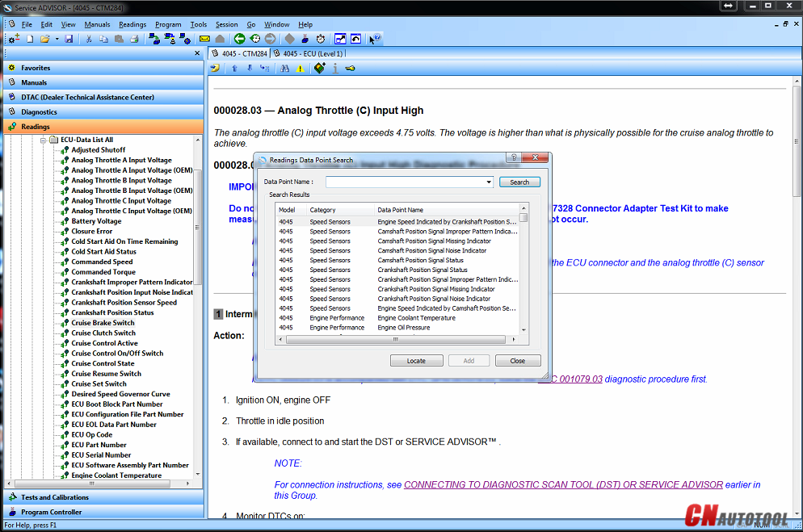Click the Search button in dialog
The image size is (803, 532).
pyautogui.click(x=519, y=182)
